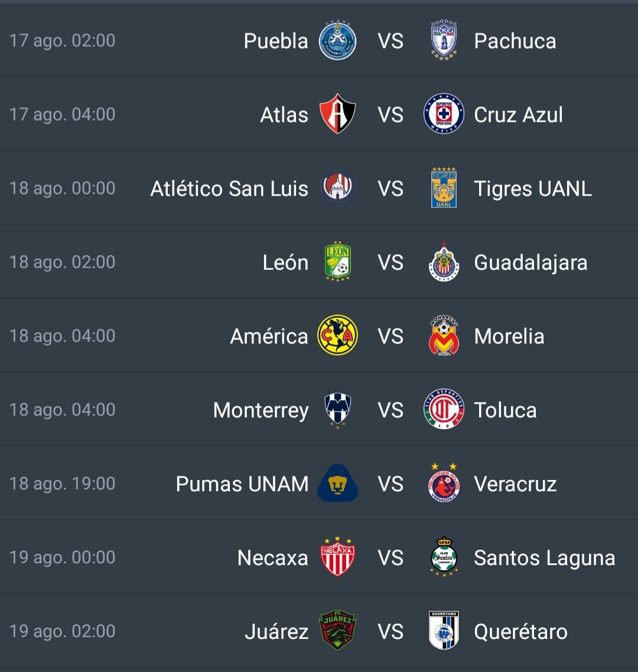
Task: Open Guadalajara team name link
Action: pyautogui.click(x=530, y=263)
